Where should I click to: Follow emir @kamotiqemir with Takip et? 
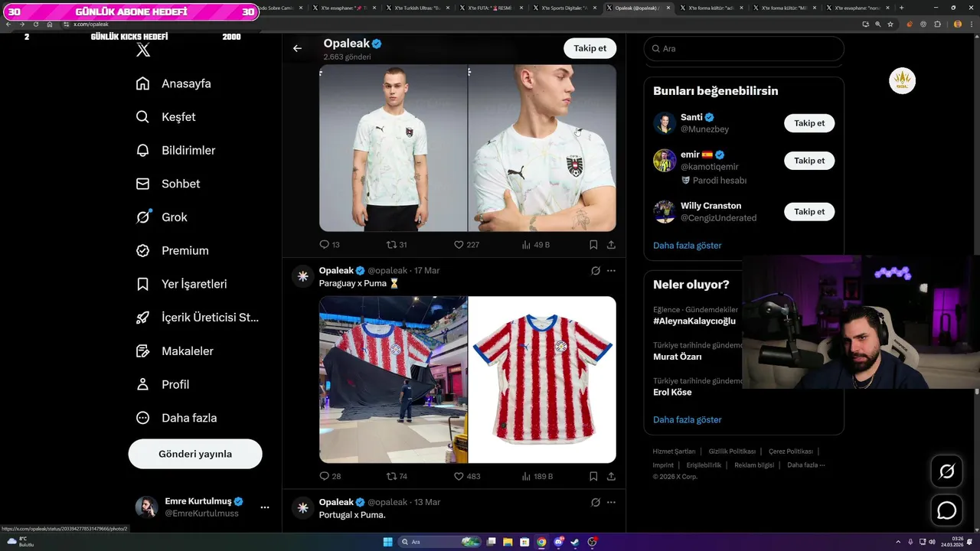809,161
